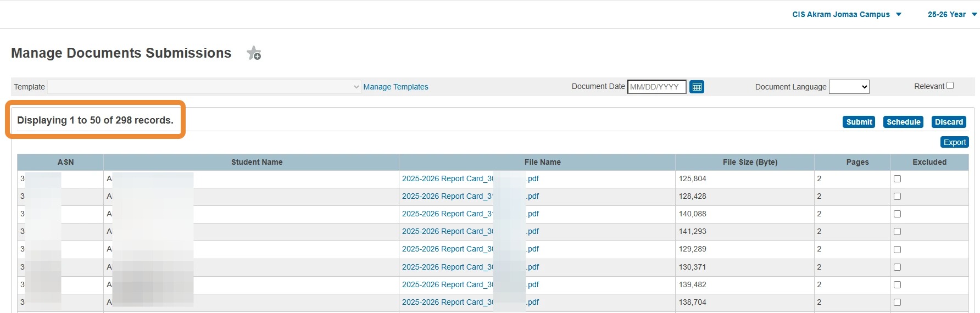980x313 pixels.
Task: Open the report card file sized 129,289
Action: coord(470,249)
